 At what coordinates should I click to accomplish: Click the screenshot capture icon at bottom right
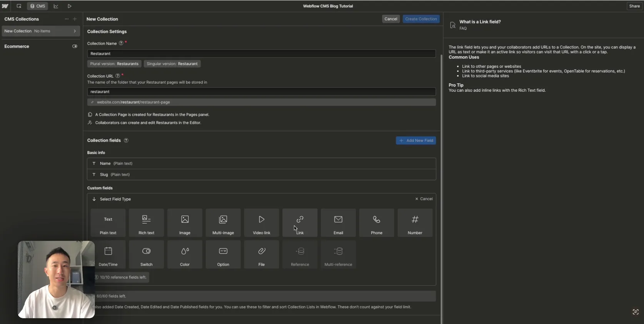pos(636,312)
